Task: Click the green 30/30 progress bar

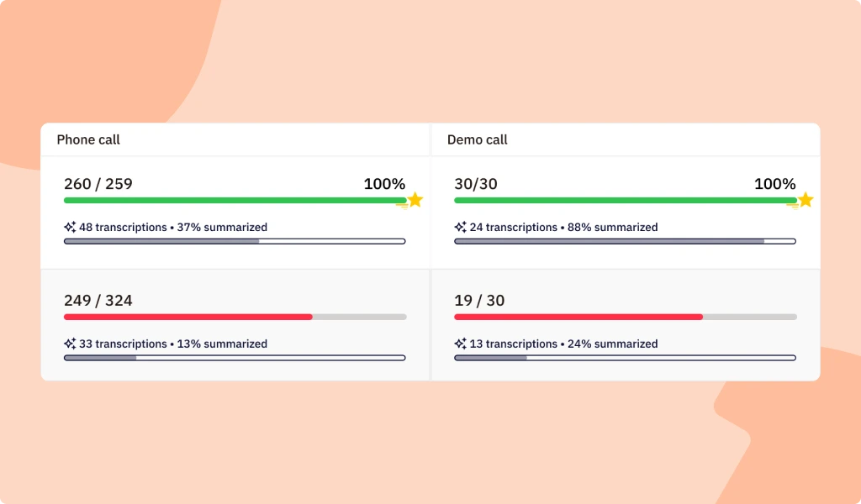Action: click(626, 200)
